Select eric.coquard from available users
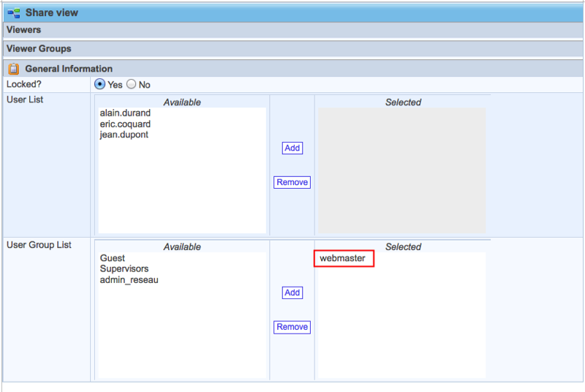The width and height of the screenshot is (585, 392). tap(125, 124)
